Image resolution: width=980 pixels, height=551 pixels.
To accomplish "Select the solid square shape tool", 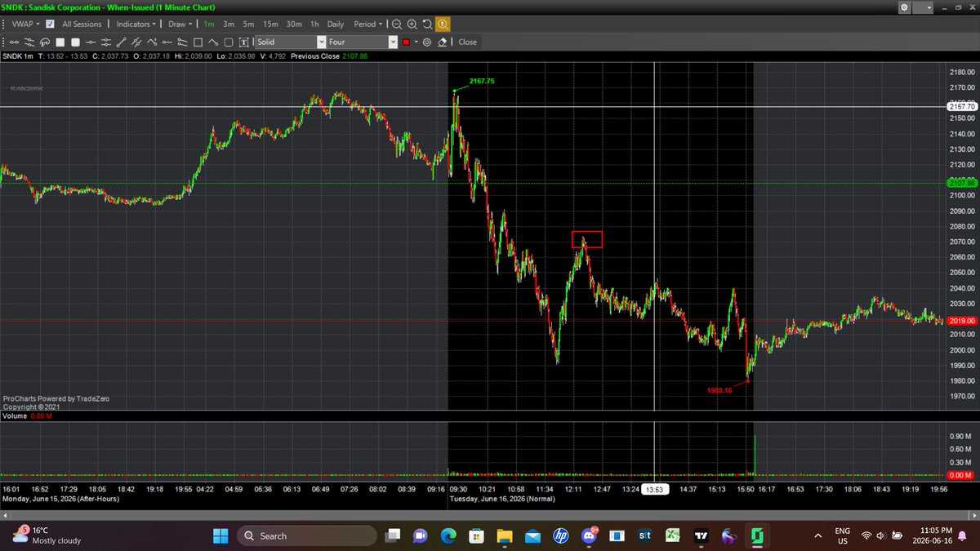I will (x=60, y=42).
